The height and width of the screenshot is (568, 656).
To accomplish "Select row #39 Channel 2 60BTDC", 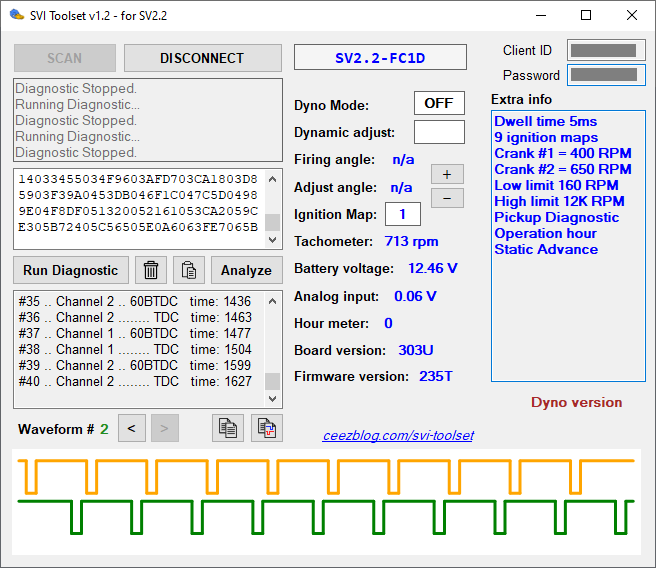I will (x=135, y=365).
